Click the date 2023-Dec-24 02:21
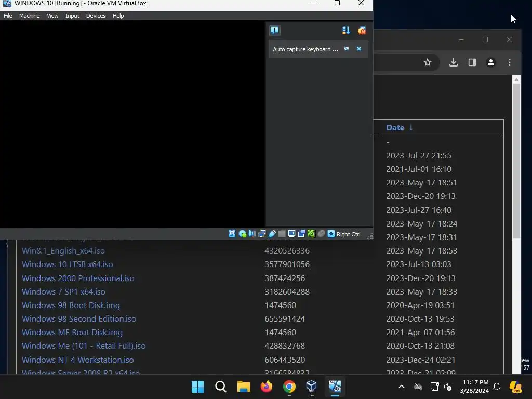The width and height of the screenshot is (532, 399). coord(421,360)
